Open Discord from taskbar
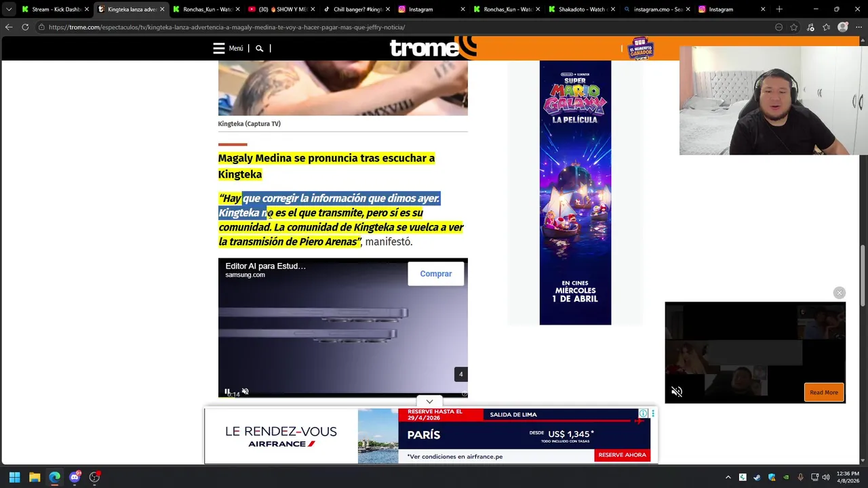 (x=75, y=477)
